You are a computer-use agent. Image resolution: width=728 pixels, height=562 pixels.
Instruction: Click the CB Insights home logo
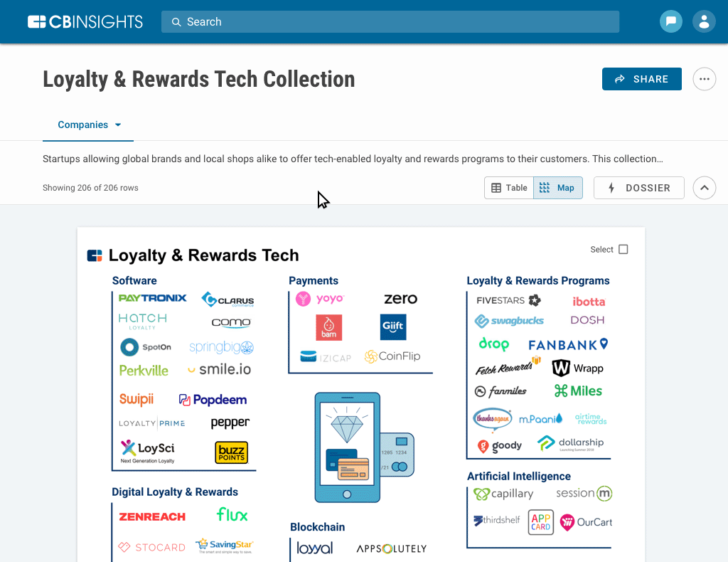pos(85,22)
